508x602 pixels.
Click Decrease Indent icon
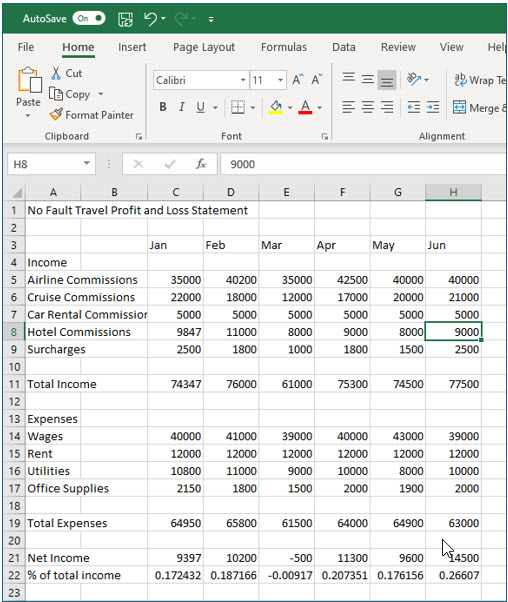point(414,107)
